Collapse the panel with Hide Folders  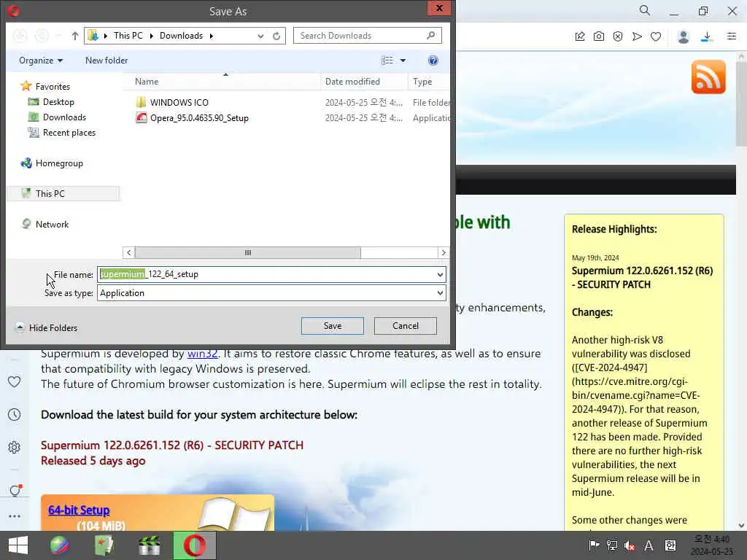(46, 327)
